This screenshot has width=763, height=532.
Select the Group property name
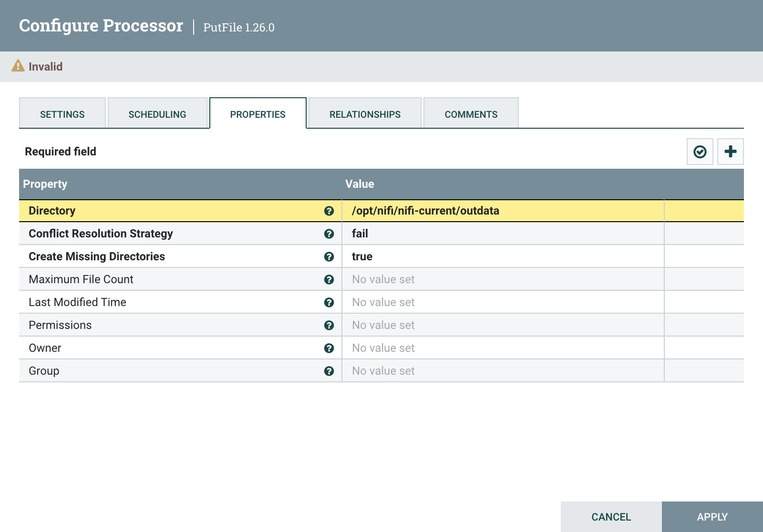pyautogui.click(x=44, y=371)
